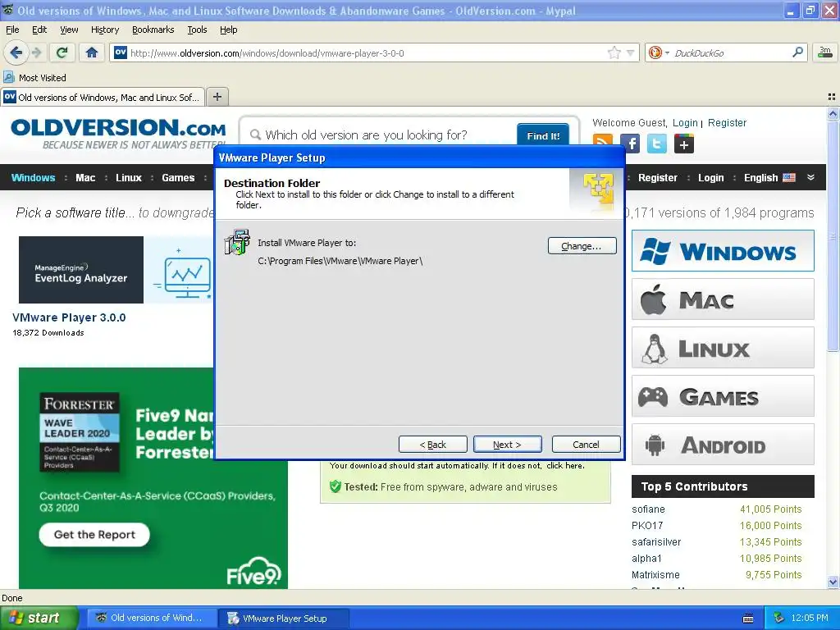Open the Help menu
This screenshot has height=630, width=840.
coord(228,30)
